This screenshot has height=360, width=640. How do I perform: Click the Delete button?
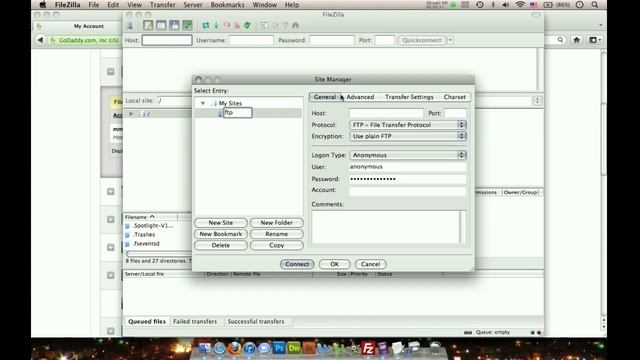[221, 245]
